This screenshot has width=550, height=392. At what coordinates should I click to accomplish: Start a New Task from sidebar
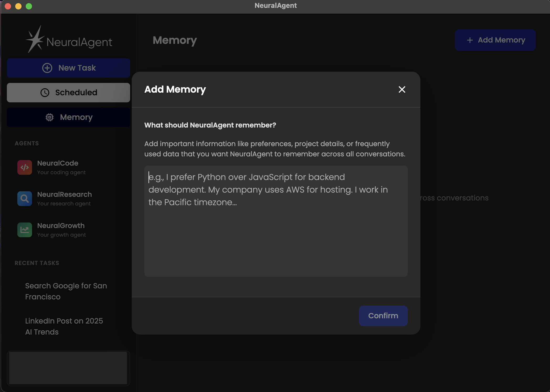coord(68,68)
